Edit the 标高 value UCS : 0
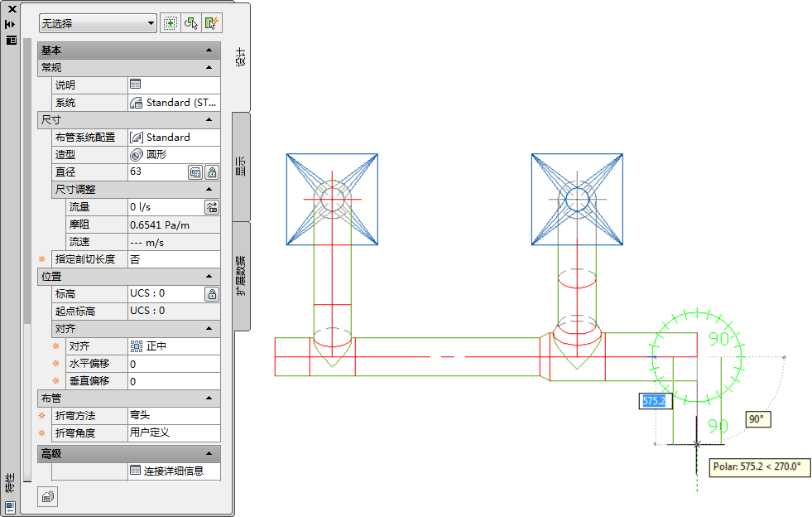The height and width of the screenshot is (517, 812). coord(166,293)
